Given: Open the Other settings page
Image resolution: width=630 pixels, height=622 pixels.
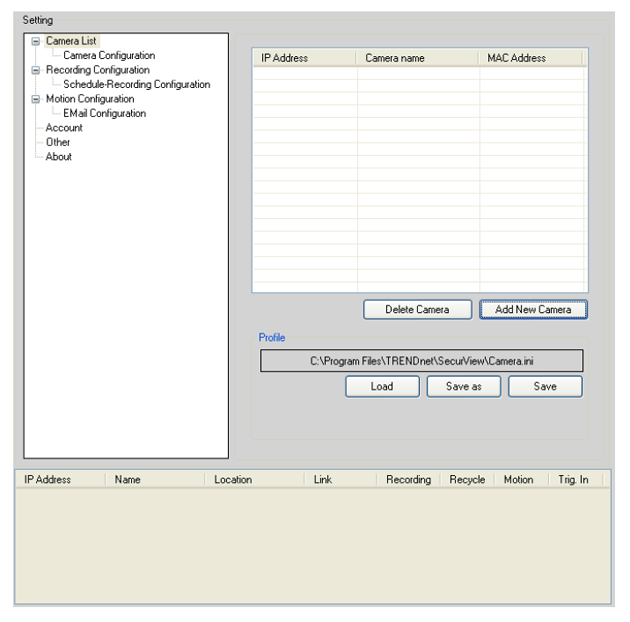Looking at the screenshot, I should (x=58, y=143).
